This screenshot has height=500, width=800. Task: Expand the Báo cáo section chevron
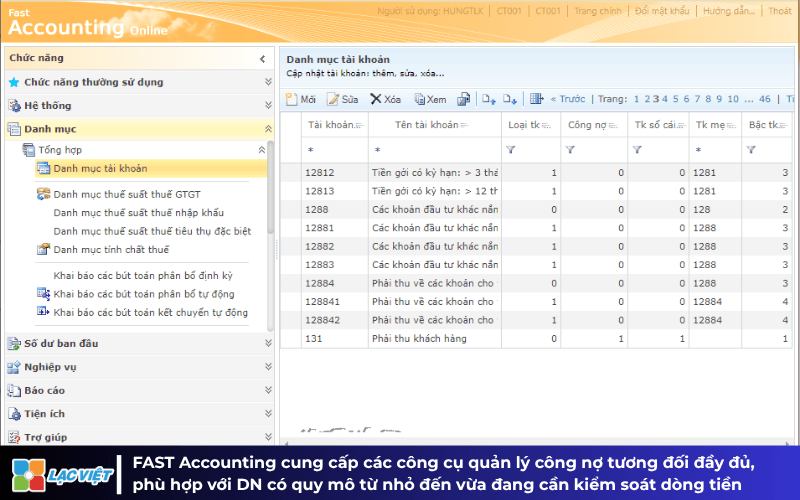tap(268, 390)
